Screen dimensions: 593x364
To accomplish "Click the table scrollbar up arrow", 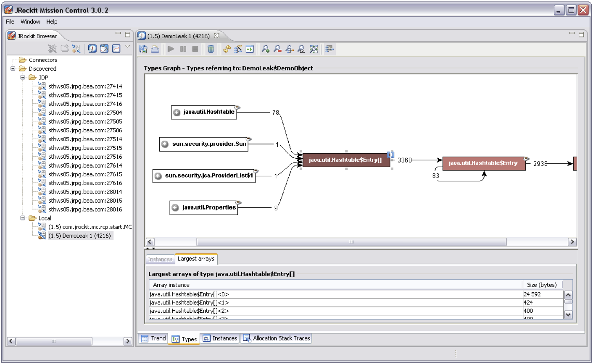I will coord(568,295).
